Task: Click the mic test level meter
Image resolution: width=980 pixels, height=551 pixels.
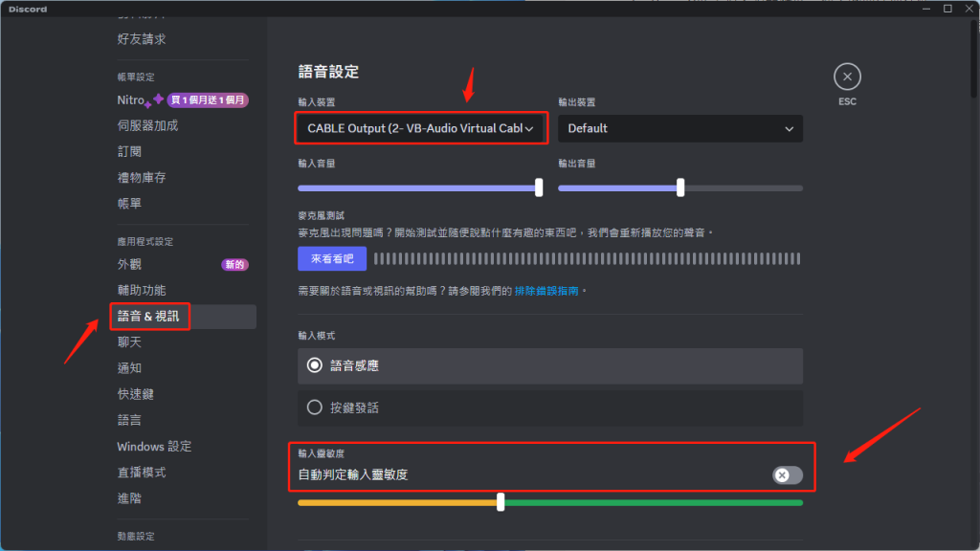Action: 587,258
